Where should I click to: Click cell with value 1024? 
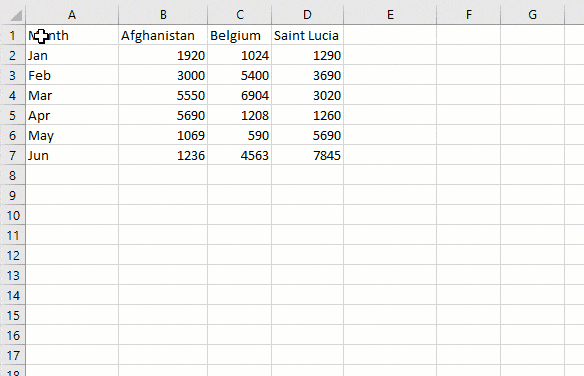tap(239, 55)
